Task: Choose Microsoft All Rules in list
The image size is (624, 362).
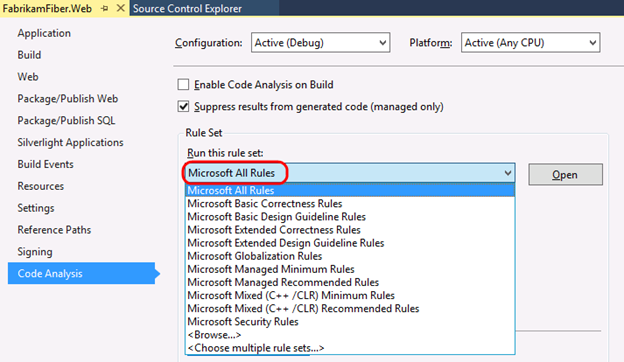Action: 350,191
